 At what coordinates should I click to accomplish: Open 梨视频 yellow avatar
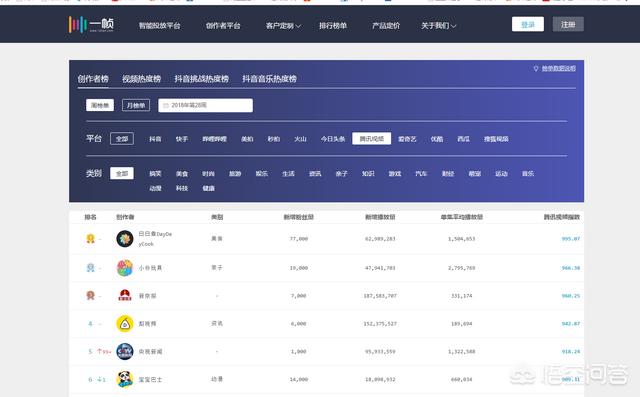[125, 324]
